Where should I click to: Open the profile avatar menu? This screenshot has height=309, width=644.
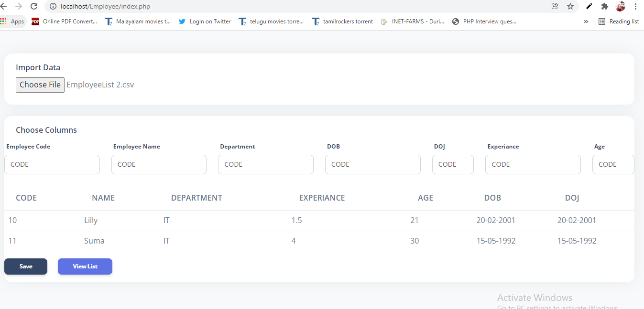[x=621, y=6]
